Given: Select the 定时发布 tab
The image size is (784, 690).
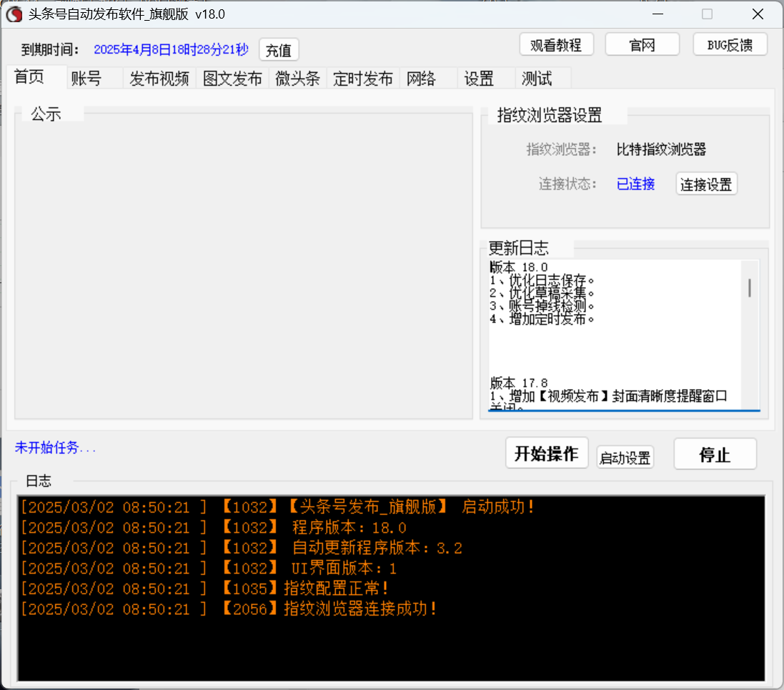Looking at the screenshot, I should tap(363, 79).
